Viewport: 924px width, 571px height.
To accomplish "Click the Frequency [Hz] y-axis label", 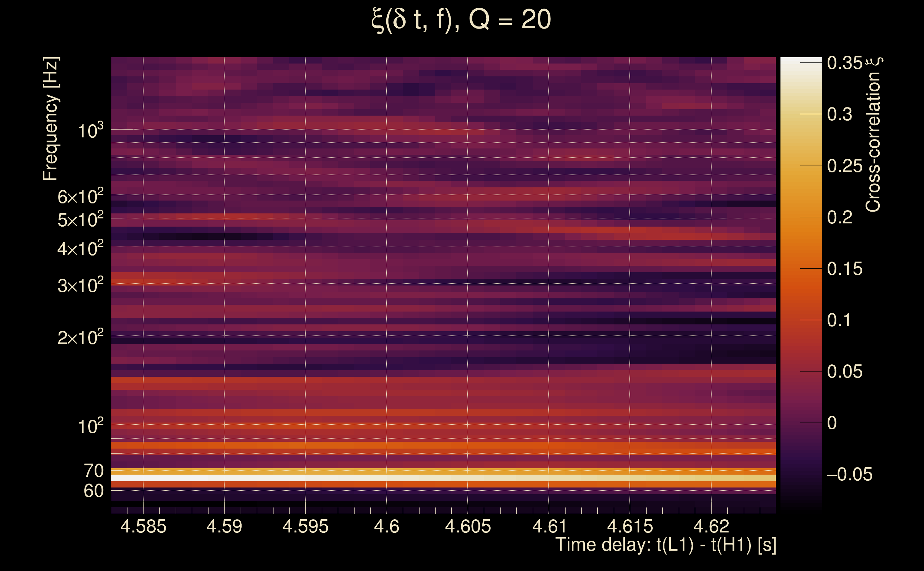I will [51, 118].
